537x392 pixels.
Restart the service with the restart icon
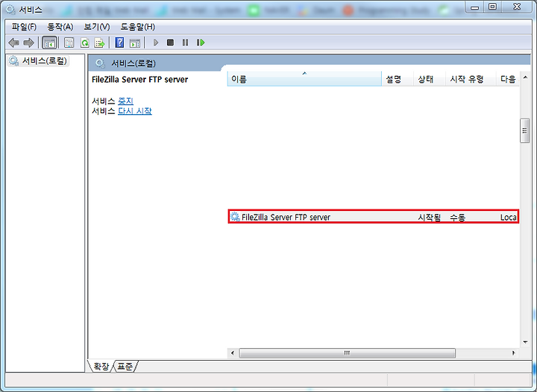(x=201, y=42)
